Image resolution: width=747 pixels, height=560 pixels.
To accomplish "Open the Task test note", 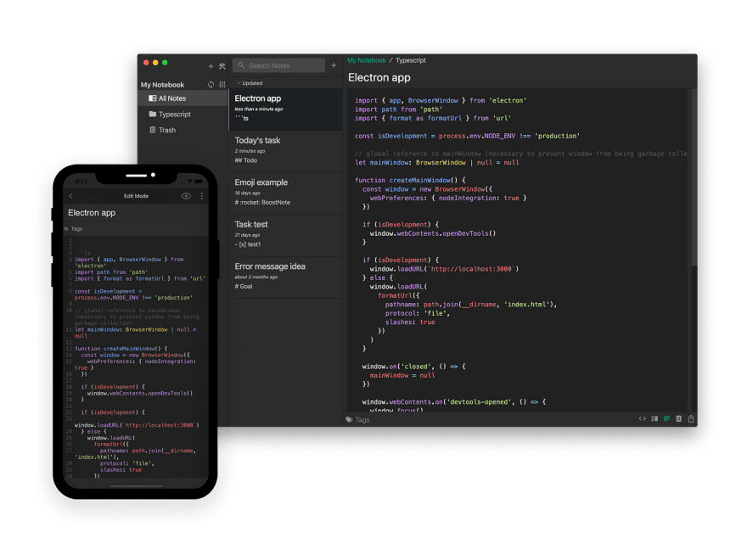I will coord(285,235).
